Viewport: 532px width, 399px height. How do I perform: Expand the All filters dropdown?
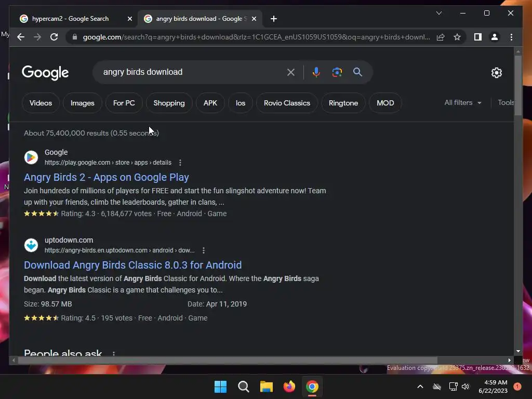463,102
